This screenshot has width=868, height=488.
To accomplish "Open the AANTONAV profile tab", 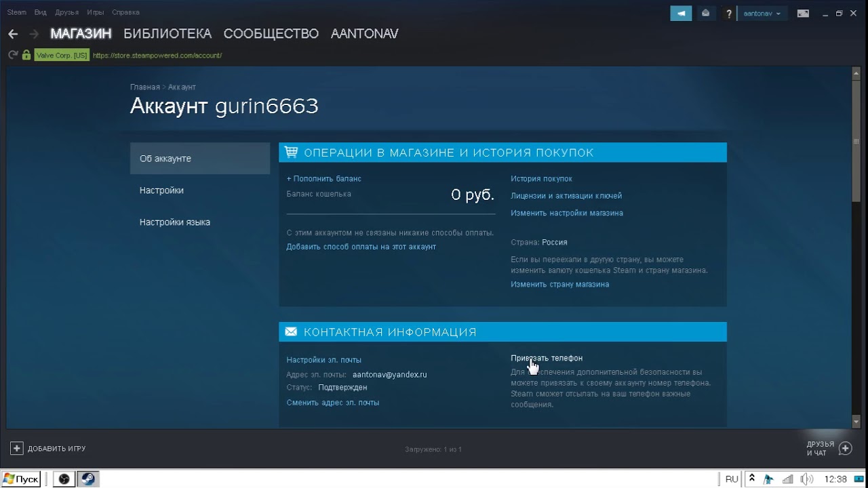I will [365, 34].
